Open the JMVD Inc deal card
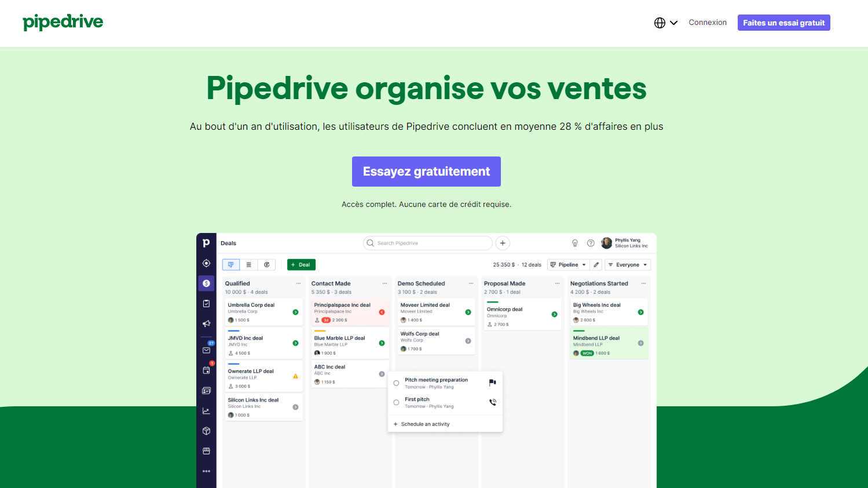868x488 pixels. [x=263, y=343]
